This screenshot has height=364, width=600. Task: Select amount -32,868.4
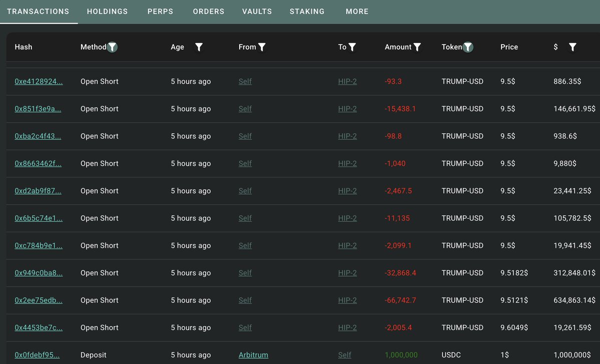pos(400,273)
